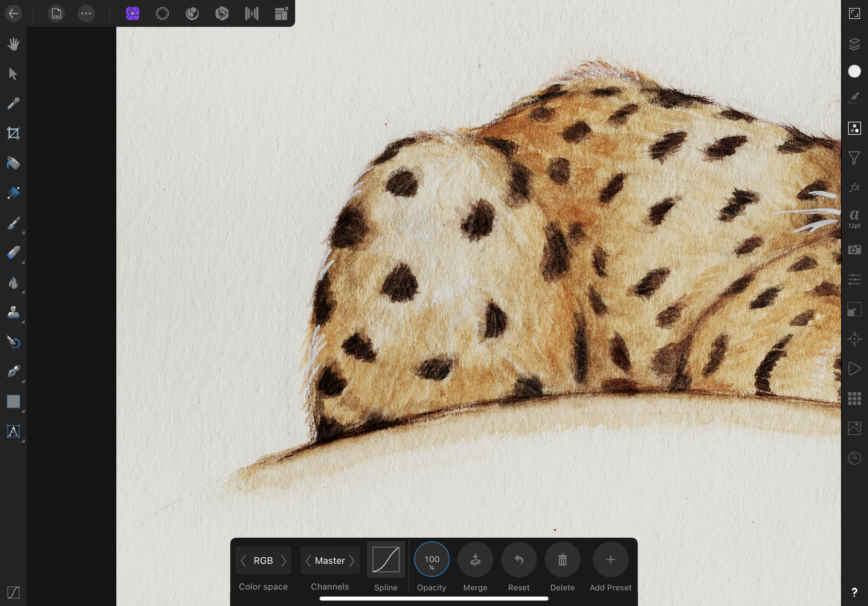Screen dimensions: 868x606
Task: Open the Document menu icon
Action: click(x=56, y=13)
